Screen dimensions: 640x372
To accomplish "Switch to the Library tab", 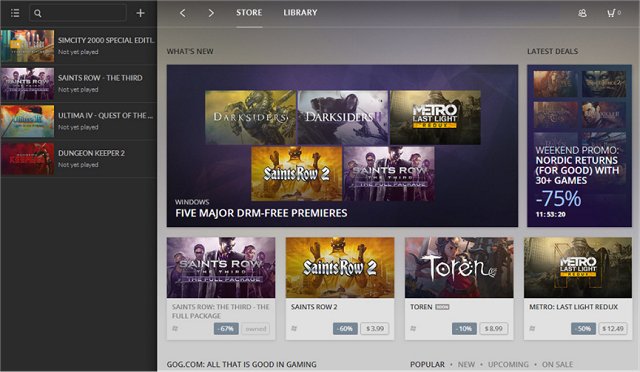I will coord(300,13).
